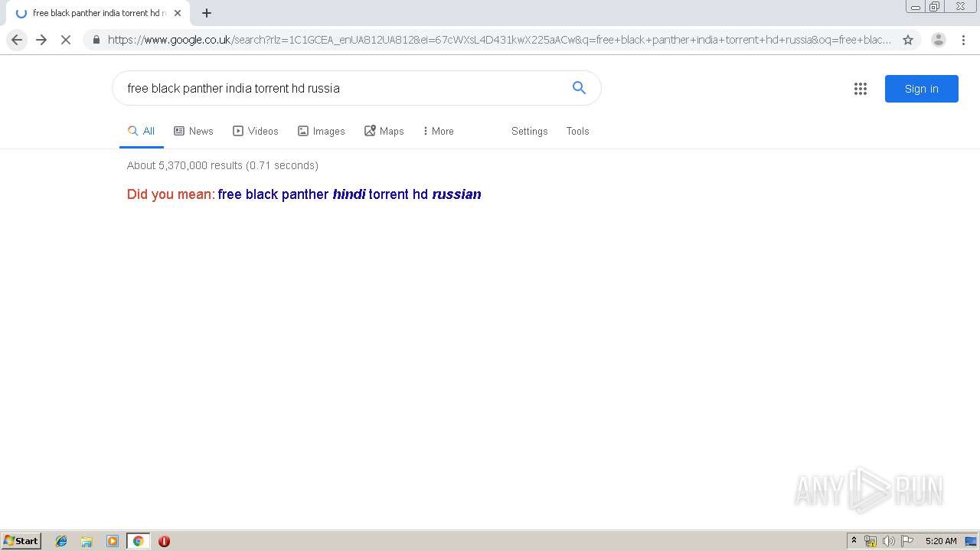Open the Action Center flag icon
980x551 pixels.
(907, 541)
